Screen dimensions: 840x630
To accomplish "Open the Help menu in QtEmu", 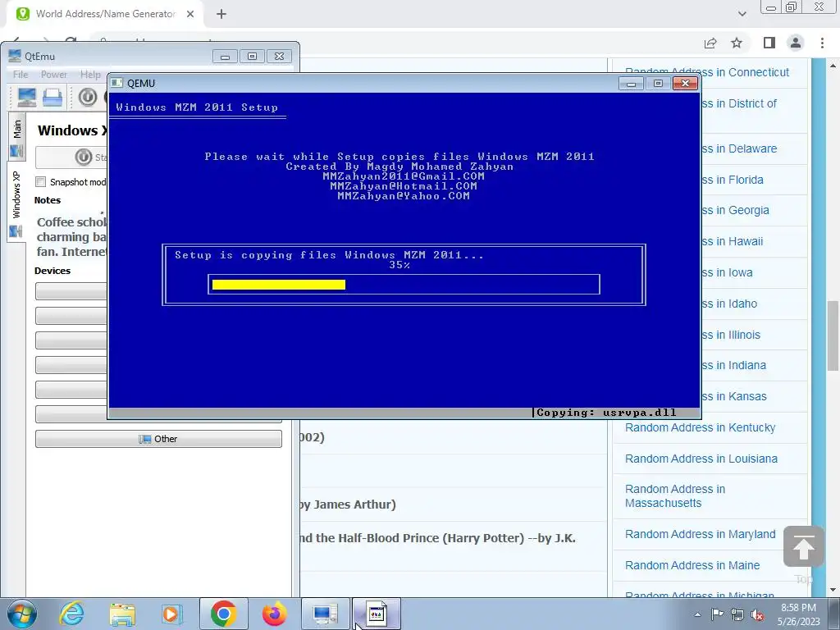I will (90, 75).
